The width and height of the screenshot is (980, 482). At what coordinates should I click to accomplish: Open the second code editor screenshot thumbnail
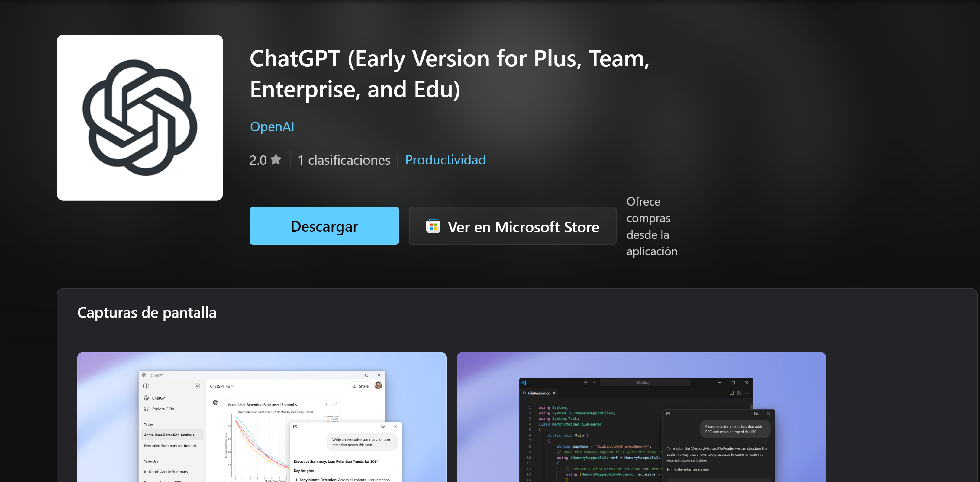click(x=641, y=417)
